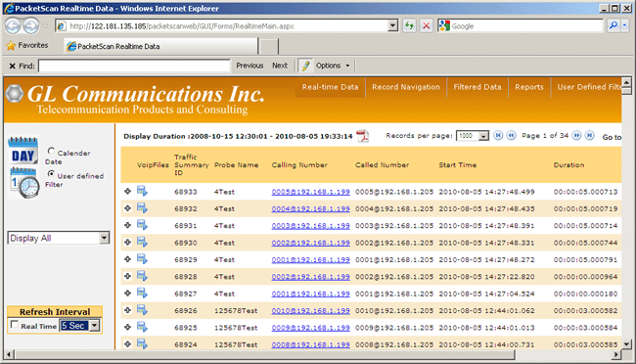This screenshot has width=636, height=364.
Task: Click the DAY calendar icon
Action: (23, 150)
